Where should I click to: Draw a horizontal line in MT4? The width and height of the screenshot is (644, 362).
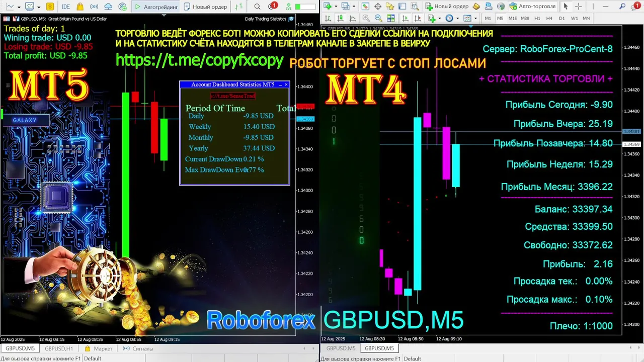tap(605, 6)
